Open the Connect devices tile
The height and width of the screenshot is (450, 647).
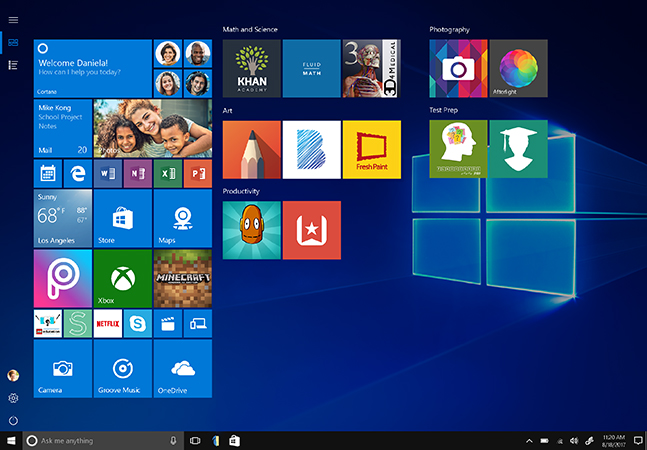tap(198, 323)
